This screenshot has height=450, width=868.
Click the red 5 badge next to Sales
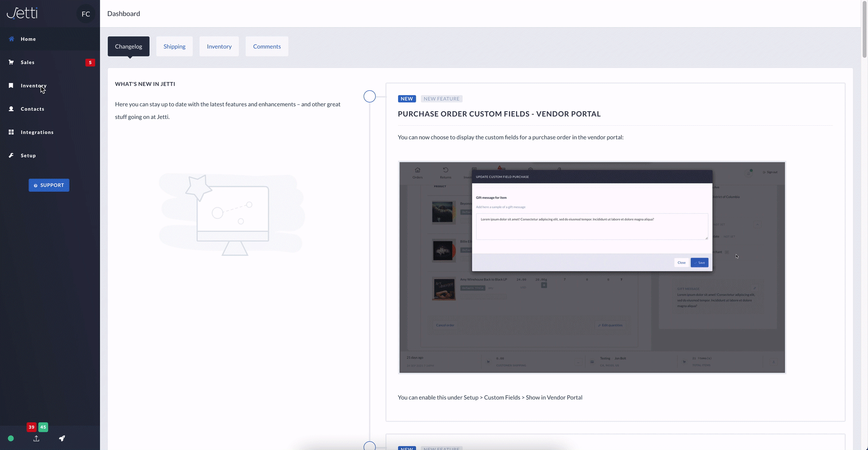[x=90, y=63]
